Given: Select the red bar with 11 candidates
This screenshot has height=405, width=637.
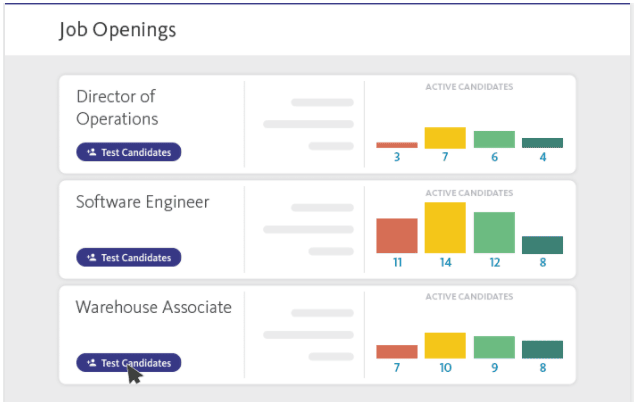Looking at the screenshot, I should point(397,236).
